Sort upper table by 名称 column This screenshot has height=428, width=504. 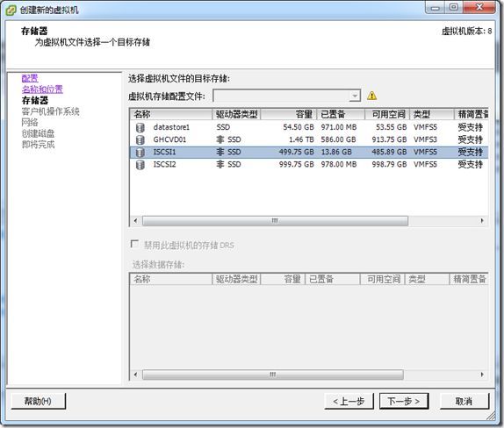pos(171,114)
